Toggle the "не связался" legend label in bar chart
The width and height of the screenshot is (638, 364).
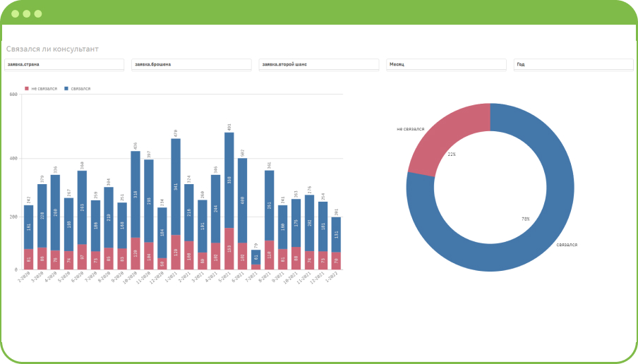point(44,89)
